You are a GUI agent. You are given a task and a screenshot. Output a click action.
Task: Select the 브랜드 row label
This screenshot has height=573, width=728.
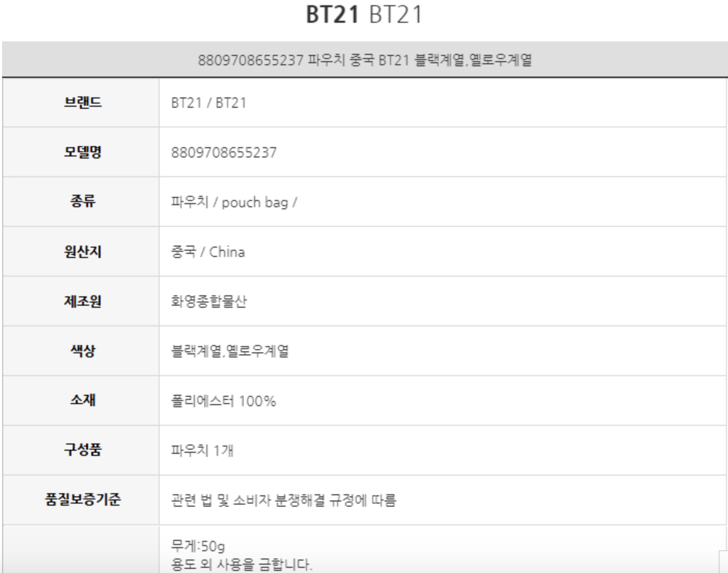[82, 103]
